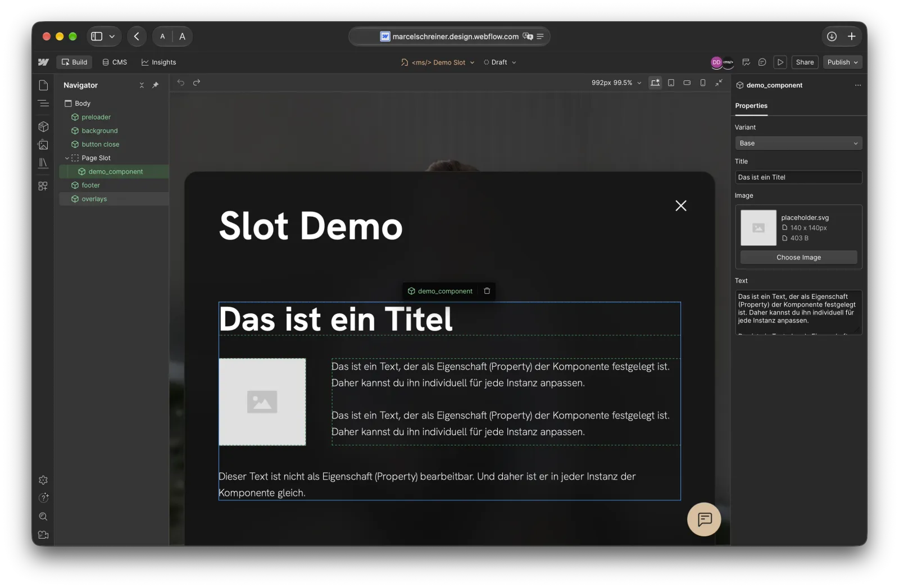899x588 pixels.
Task: Increase browser text size
Action: pyautogui.click(x=183, y=37)
